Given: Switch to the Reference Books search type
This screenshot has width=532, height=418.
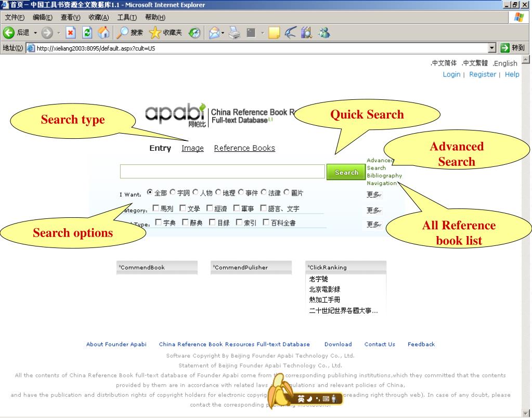Looking at the screenshot, I should coord(244,148).
